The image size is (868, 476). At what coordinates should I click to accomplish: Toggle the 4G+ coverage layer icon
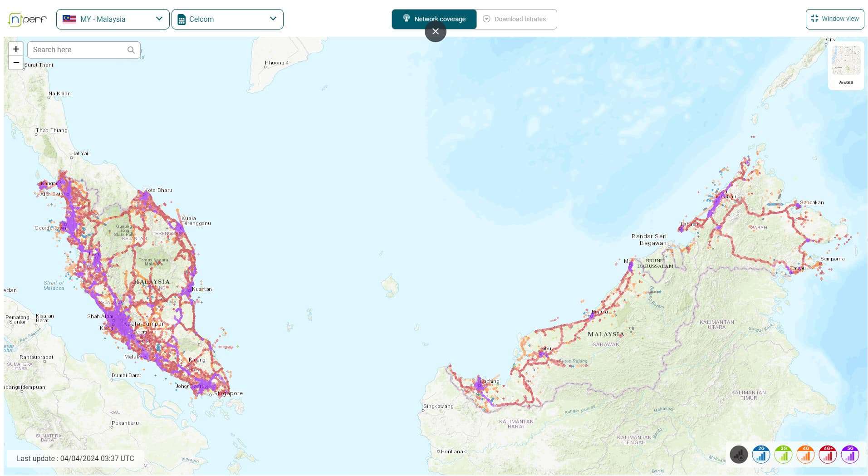tap(828, 454)
